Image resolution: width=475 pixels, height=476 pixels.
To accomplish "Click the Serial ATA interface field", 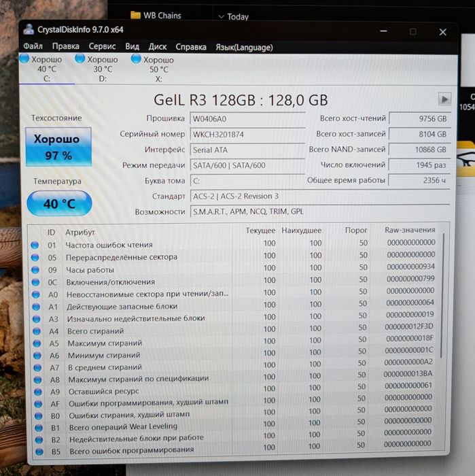I will (247, 150).
